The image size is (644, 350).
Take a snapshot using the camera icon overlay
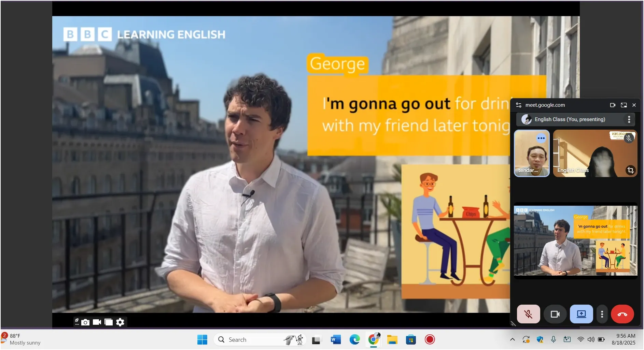pos(85,322)
